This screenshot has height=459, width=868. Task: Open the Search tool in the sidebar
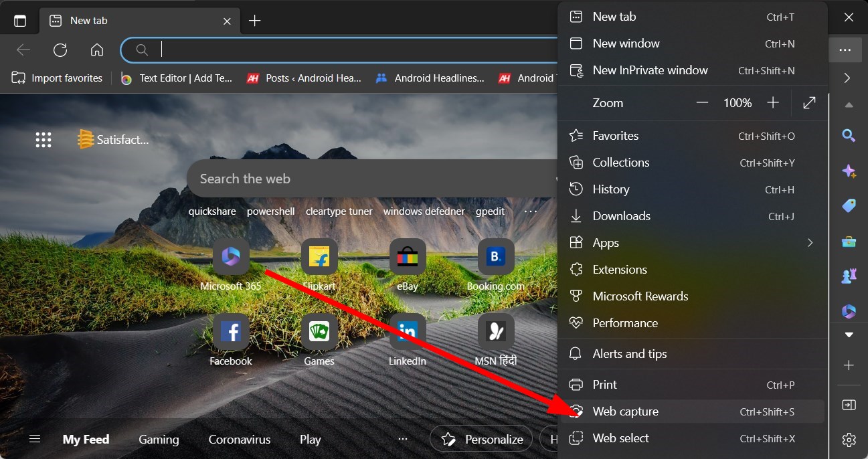click(849, 136)
